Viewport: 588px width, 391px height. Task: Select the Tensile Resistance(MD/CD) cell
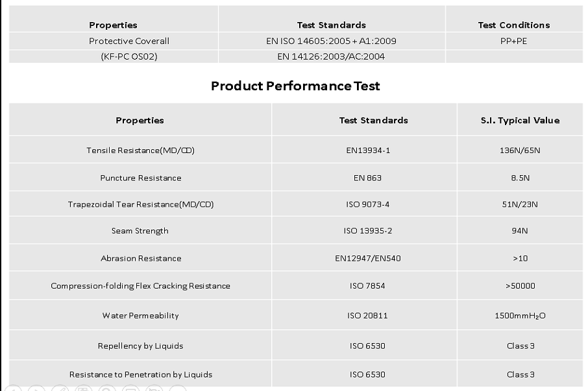click(140, 150)
